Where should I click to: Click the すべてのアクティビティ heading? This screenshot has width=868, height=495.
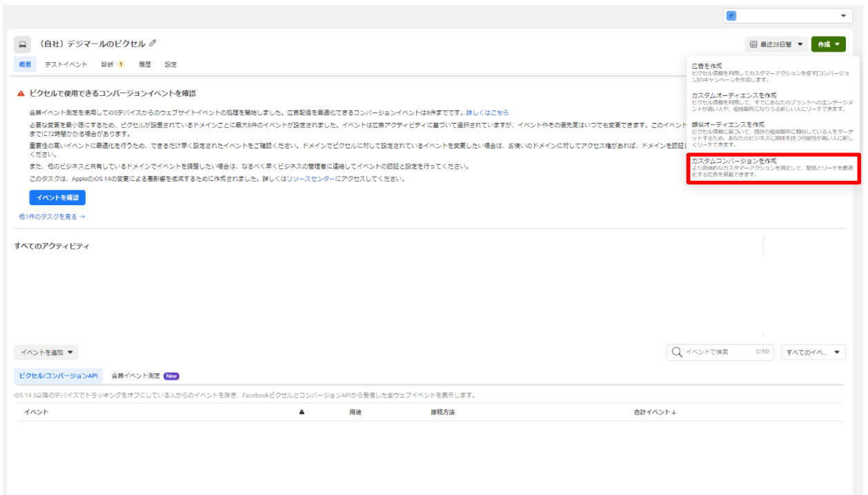pyautogui.click(x=52, y=246)
